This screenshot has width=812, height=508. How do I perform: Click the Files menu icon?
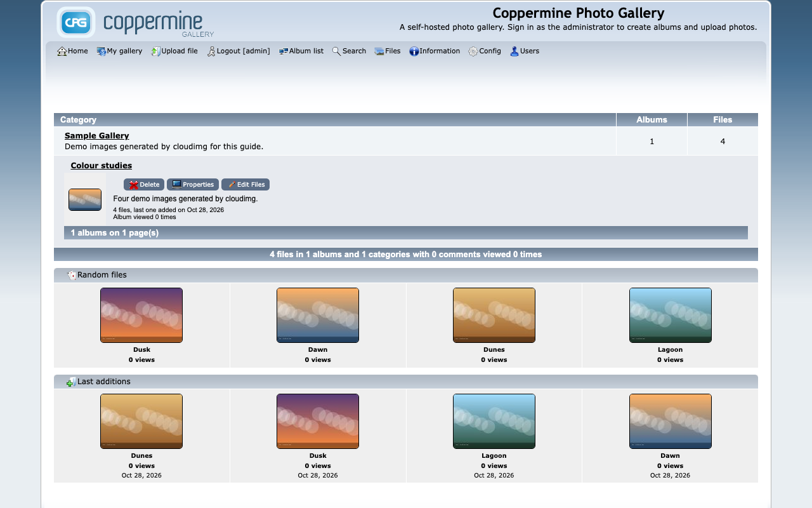[379, 51]
